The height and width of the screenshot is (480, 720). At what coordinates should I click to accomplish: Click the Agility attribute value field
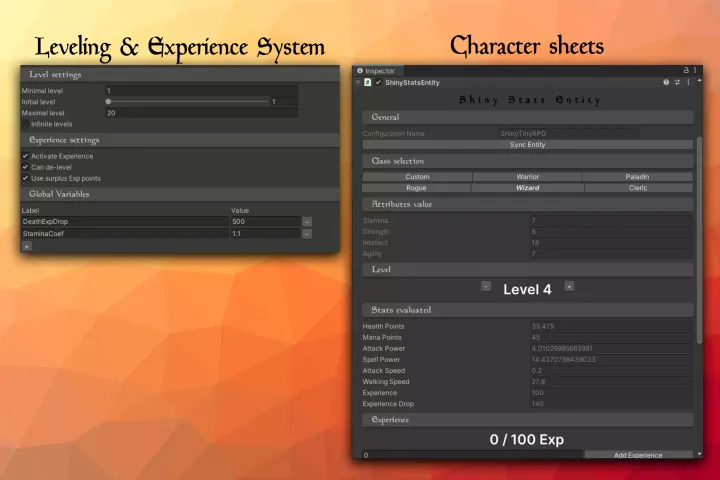[x=611, y=254]
